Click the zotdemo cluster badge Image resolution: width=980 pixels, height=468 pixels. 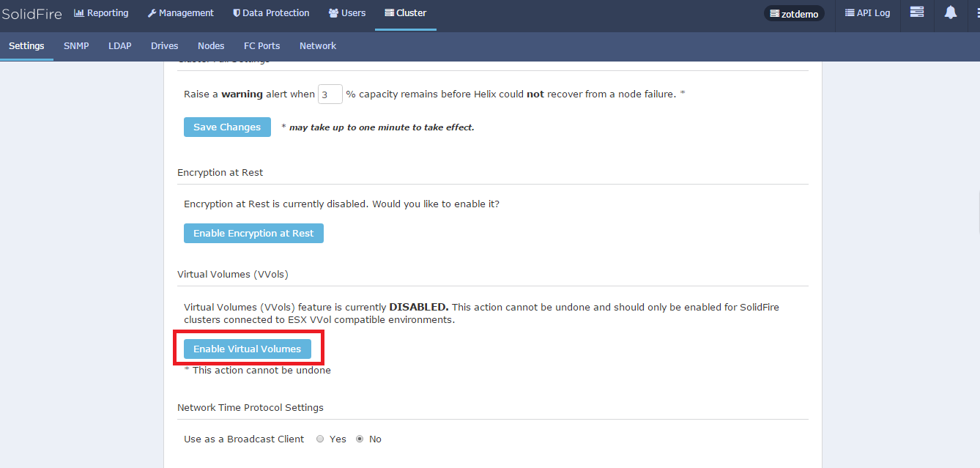[794, 14]
